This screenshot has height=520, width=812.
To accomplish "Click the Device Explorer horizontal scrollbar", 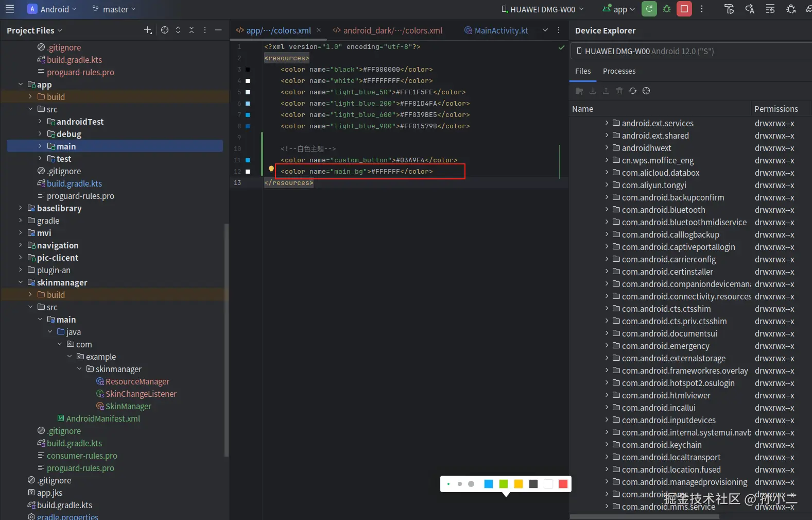I will pos(645,516).
